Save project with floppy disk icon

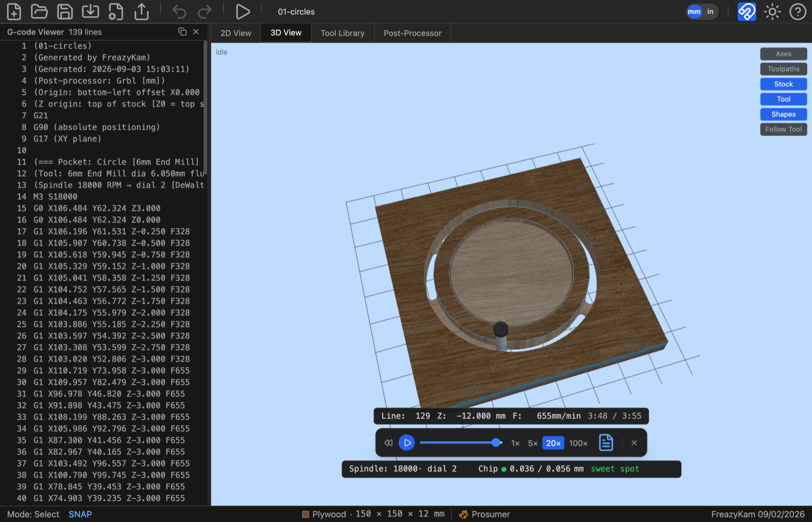64,11
